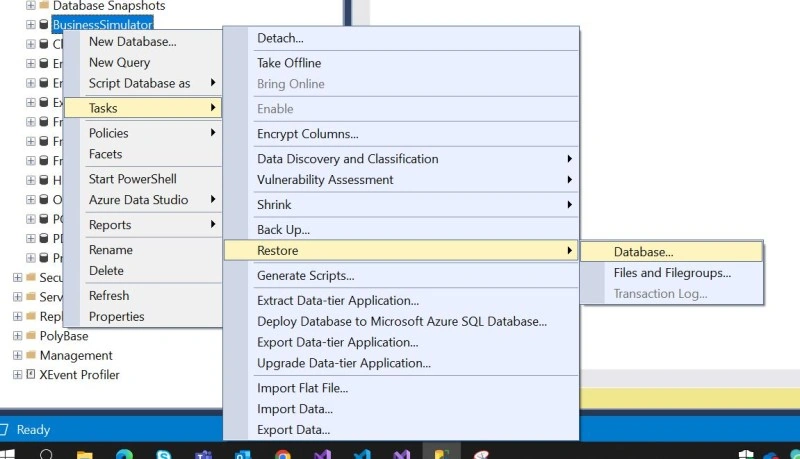Open Windows search from the taskbar
This screenshot has height=459, width=800.
pos(46,453)
